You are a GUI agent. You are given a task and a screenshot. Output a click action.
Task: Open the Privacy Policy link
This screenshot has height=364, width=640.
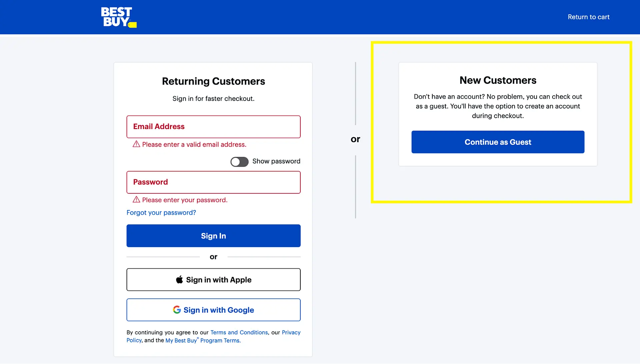(291, 332)
